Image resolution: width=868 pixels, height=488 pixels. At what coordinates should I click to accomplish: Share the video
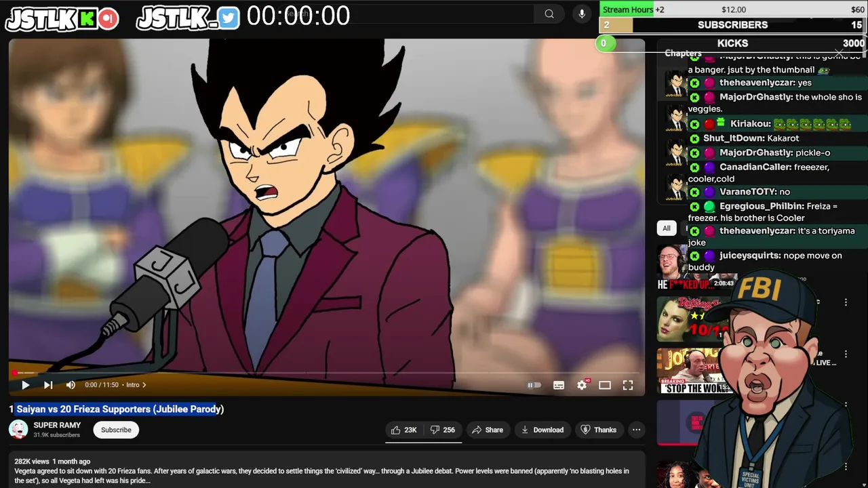[x=488, y=430]
